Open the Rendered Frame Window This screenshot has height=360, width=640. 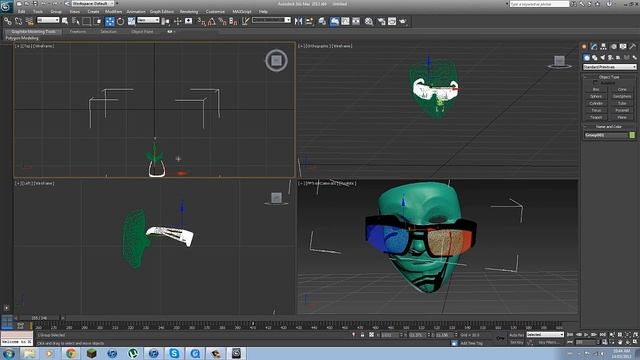coord(392,21)
